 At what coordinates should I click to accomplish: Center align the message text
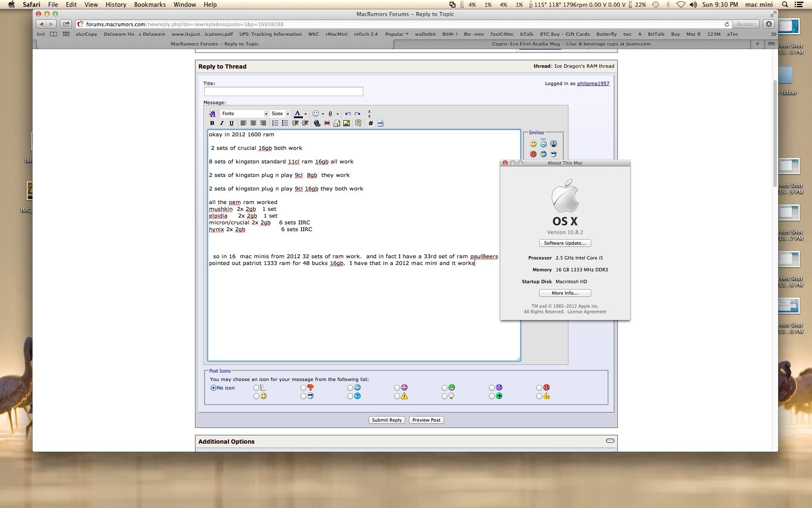click(253, 123)
